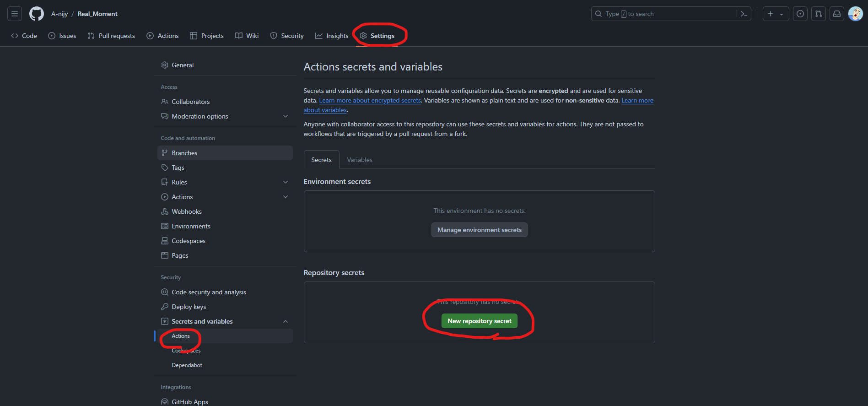
Task: Open the user avatar menu
Action: tap(855, 14)
